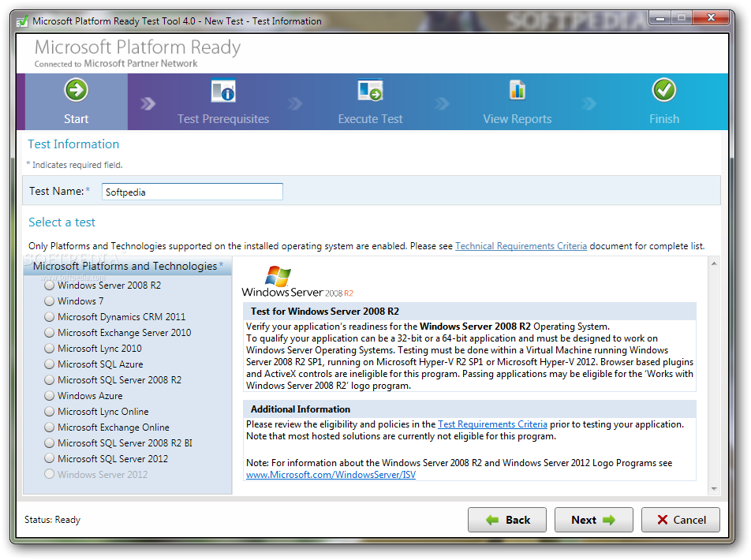
Task: Click the Test Information heading
Action: click(x=73, y=144)
